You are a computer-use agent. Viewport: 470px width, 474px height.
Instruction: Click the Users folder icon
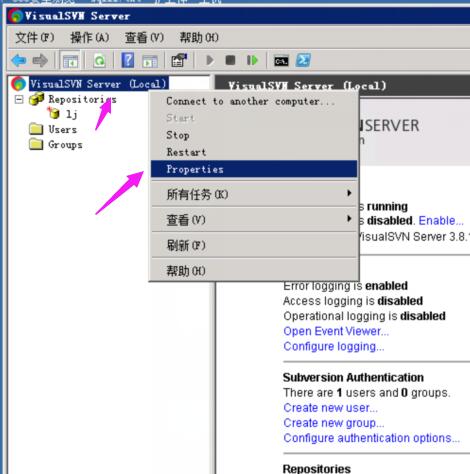pyautogui.click(x=36, y=129)
